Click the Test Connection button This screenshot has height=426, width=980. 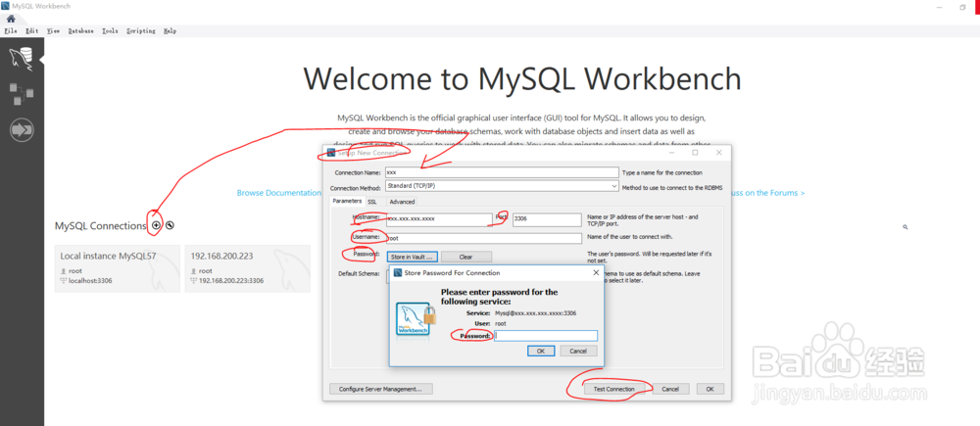click(613, 389)
